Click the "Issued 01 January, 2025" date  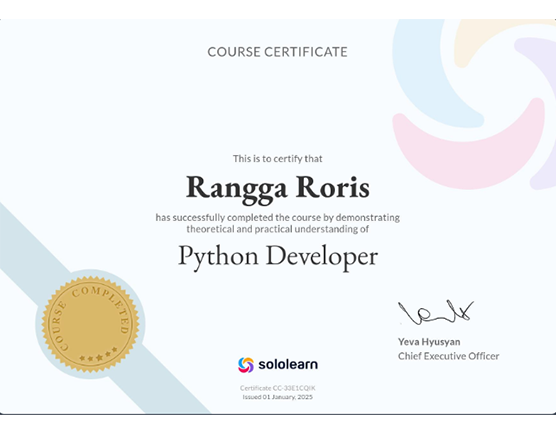click(x=278, y=397)
